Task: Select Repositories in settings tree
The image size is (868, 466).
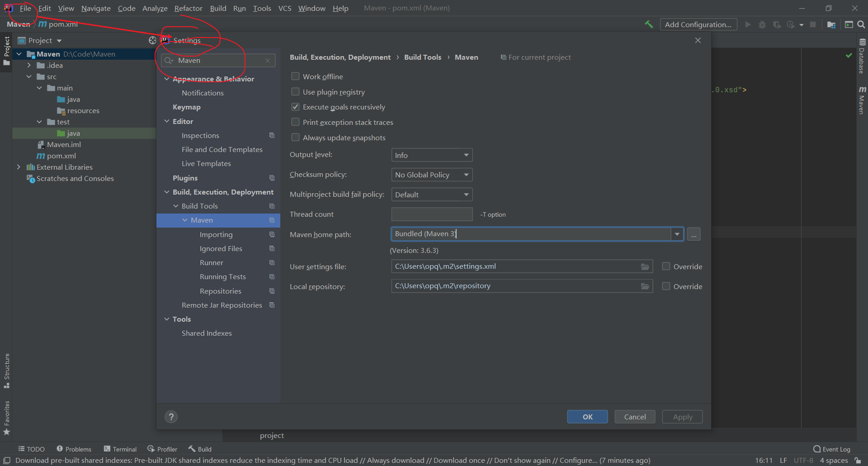Action: tap(220, 291)
